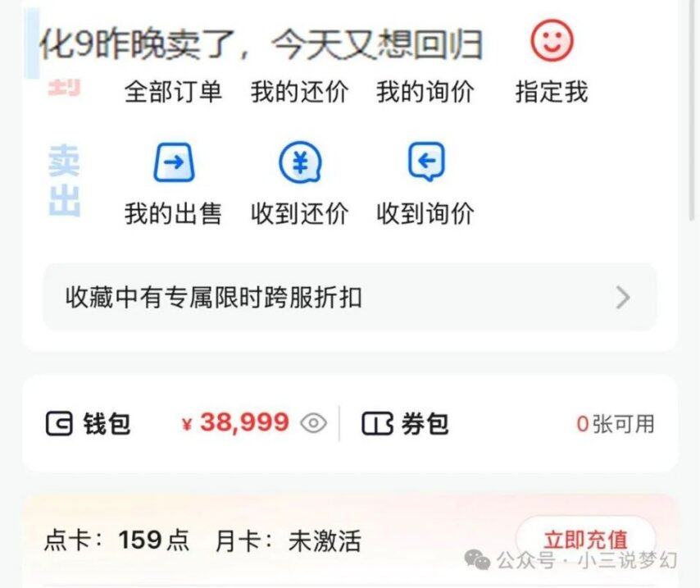Open 我的还价 tab
700x588 pixels.
tap(299, 92)
